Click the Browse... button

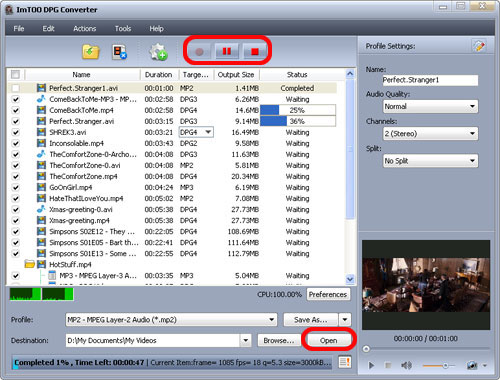(x=279, y=340)
